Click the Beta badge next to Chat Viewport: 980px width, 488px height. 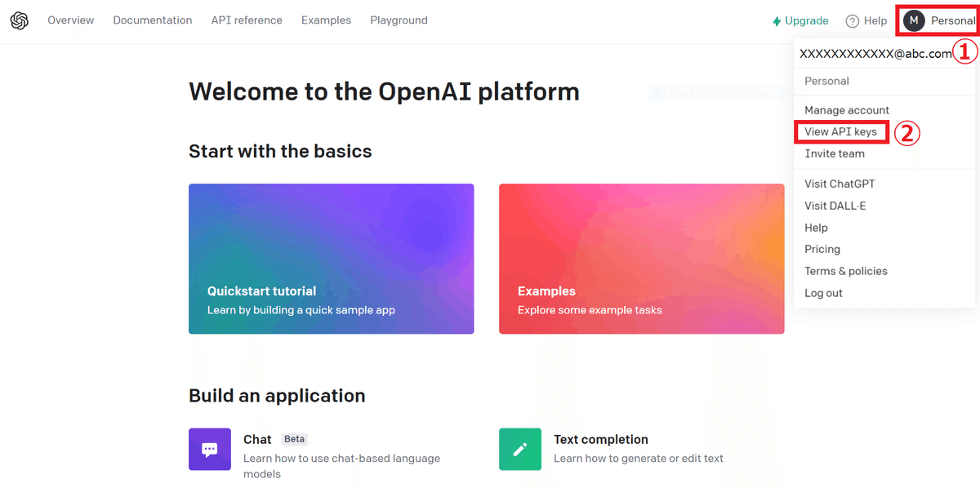[294, 439]
